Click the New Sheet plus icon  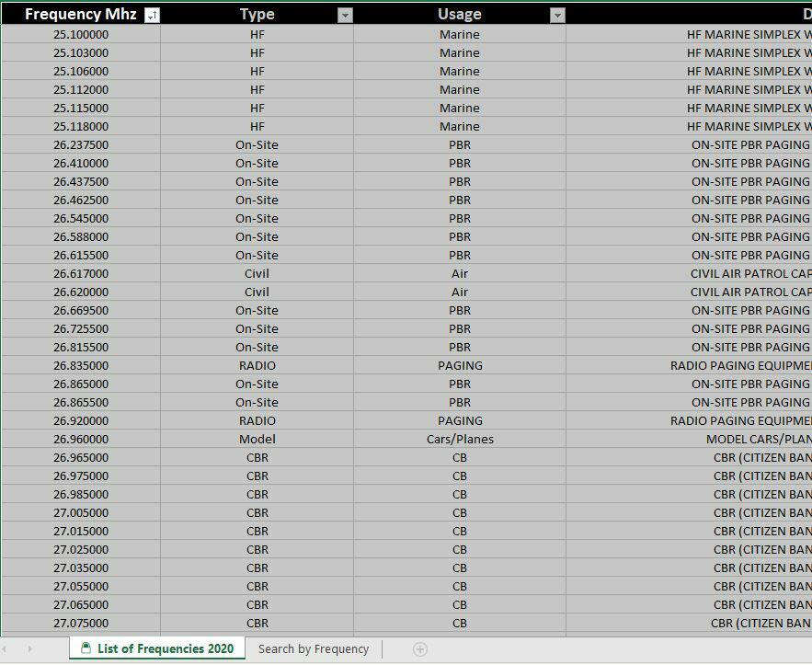pos(418,648)
